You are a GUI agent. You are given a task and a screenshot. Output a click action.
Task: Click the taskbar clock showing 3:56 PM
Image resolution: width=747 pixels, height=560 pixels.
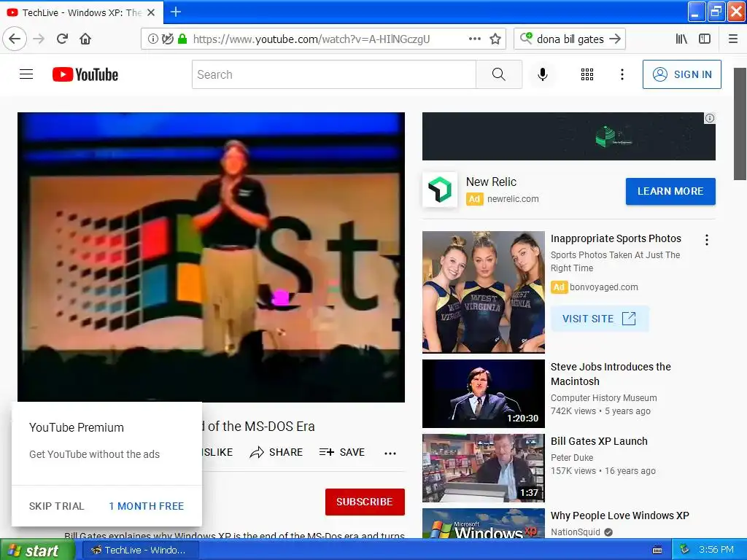pos(716,550)
